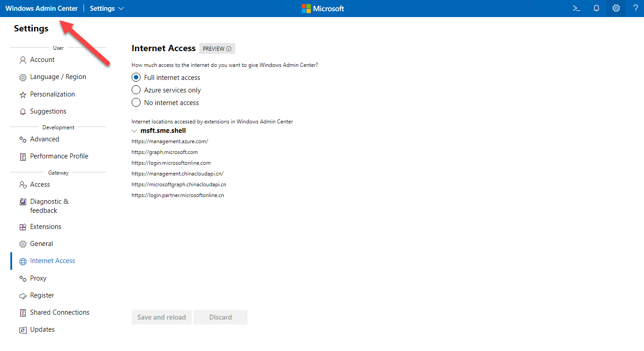
Task: Open the help question mark icon
Action: point(635,8)
